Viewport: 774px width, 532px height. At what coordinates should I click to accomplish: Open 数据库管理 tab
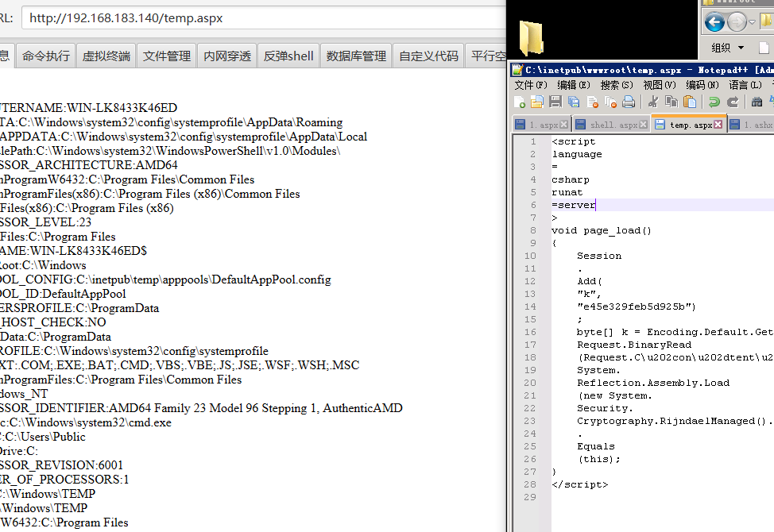pyautogui.click(x=356, y=56)
